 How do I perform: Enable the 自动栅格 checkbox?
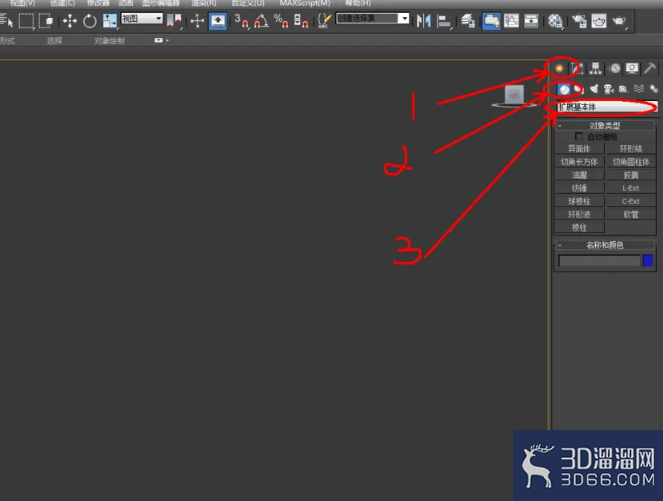click(579, 136)
